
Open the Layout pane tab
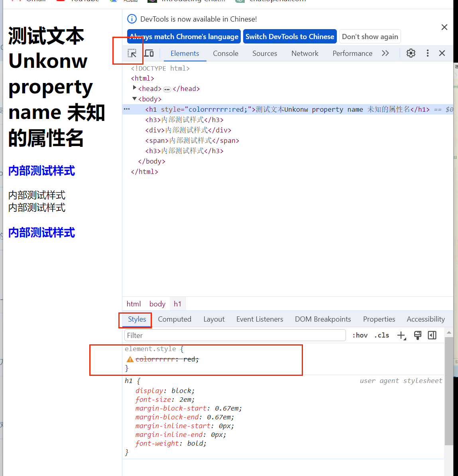click(x=214, y=319)
